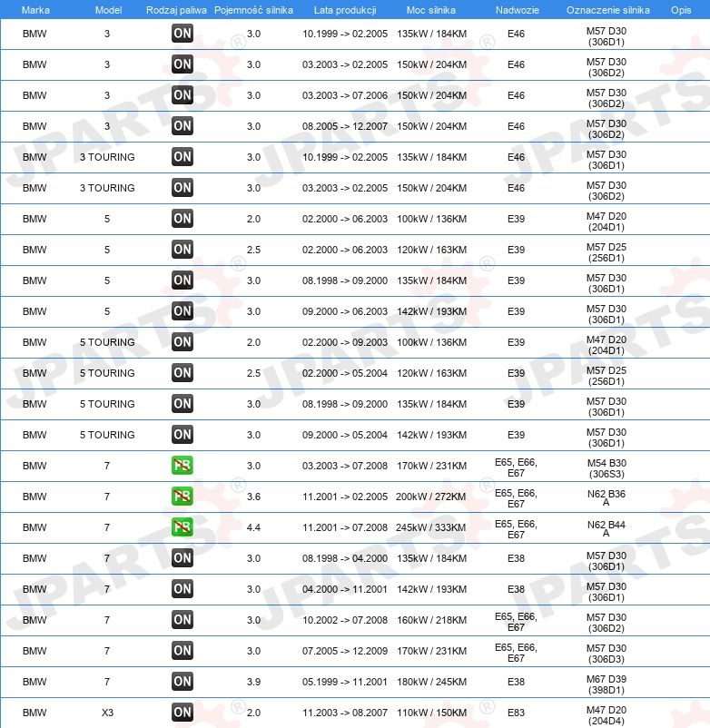Click the ON icon for BMW 7 3.9 M67 D39
The height and width of the screenshot is (728, 710).
(182, 682)
